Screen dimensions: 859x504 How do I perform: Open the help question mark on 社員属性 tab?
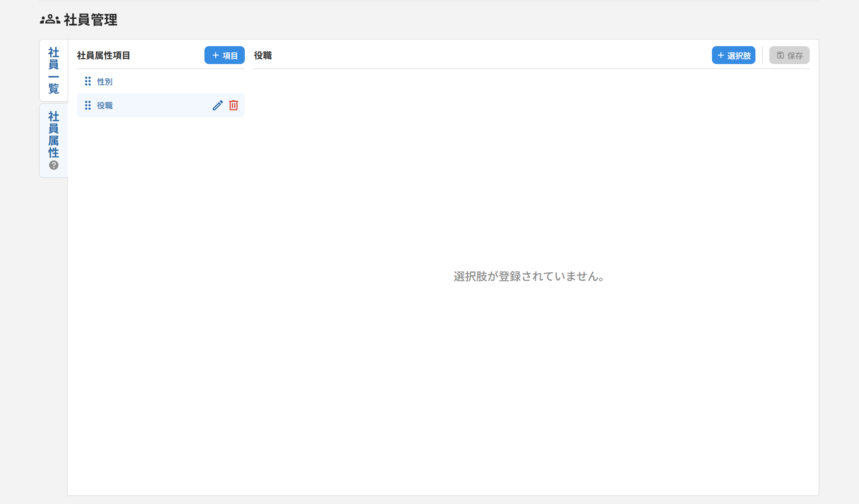(x=53, y=165)
